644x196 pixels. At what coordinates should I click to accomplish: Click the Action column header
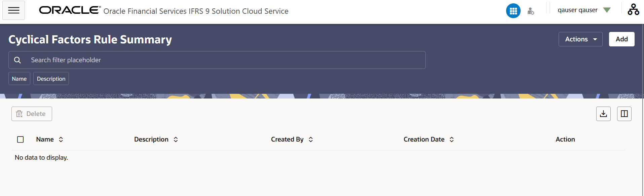click(565, 140)
